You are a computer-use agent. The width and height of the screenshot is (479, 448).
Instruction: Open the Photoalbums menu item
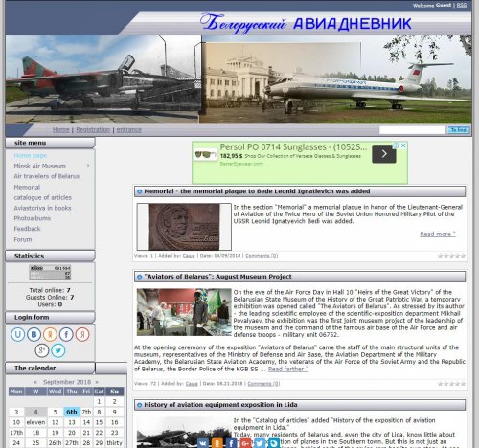(33, 218)
